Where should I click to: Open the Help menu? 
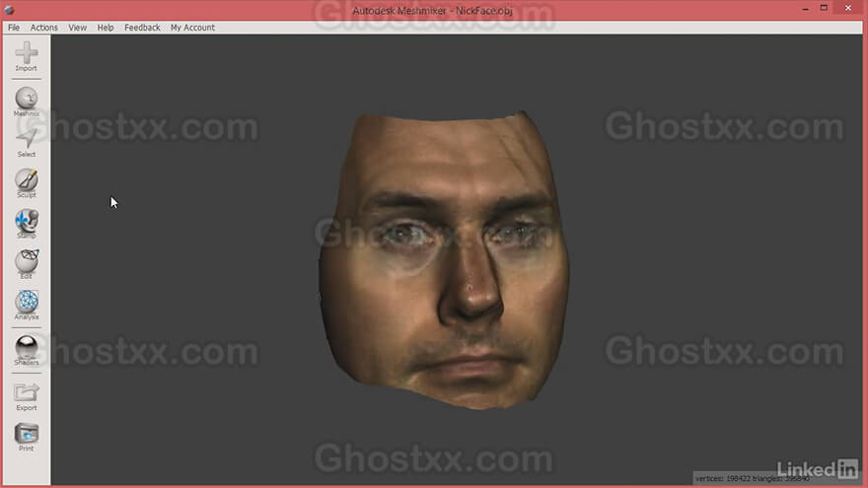pos(106,28)
